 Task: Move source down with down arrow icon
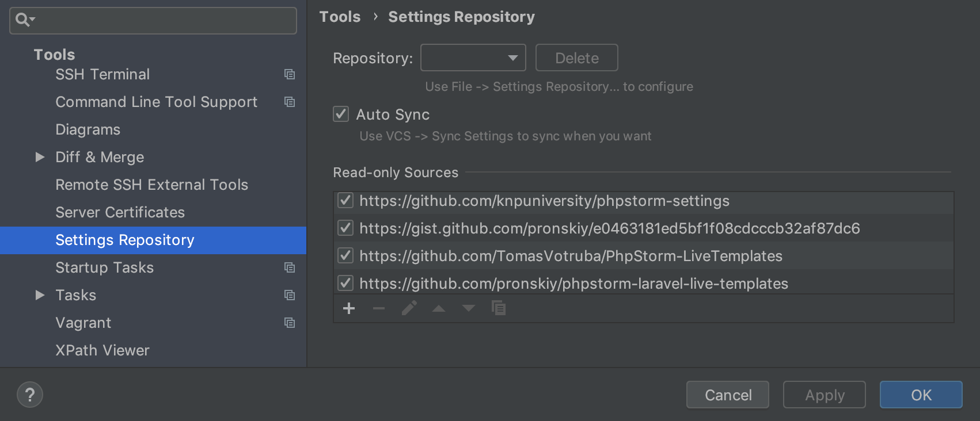[x=469, y=308]
